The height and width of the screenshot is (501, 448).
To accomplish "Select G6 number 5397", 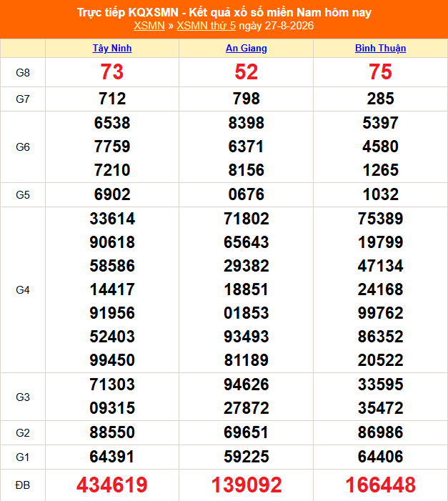I will point(380,123).
